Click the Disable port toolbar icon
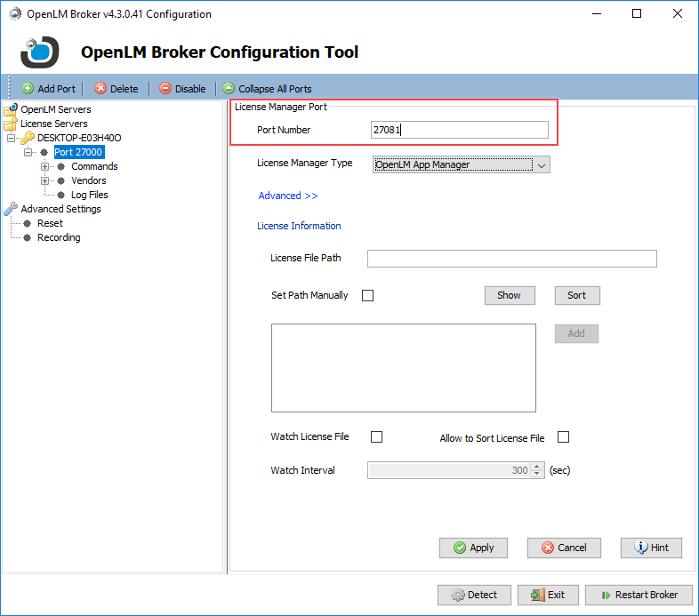The height and width of the screenshot is (616, 699). pos(165,89)
